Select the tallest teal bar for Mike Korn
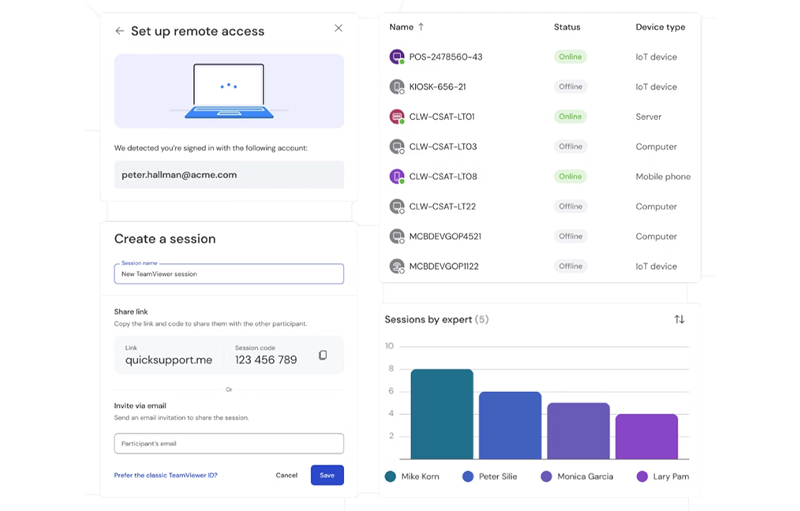 442,414
